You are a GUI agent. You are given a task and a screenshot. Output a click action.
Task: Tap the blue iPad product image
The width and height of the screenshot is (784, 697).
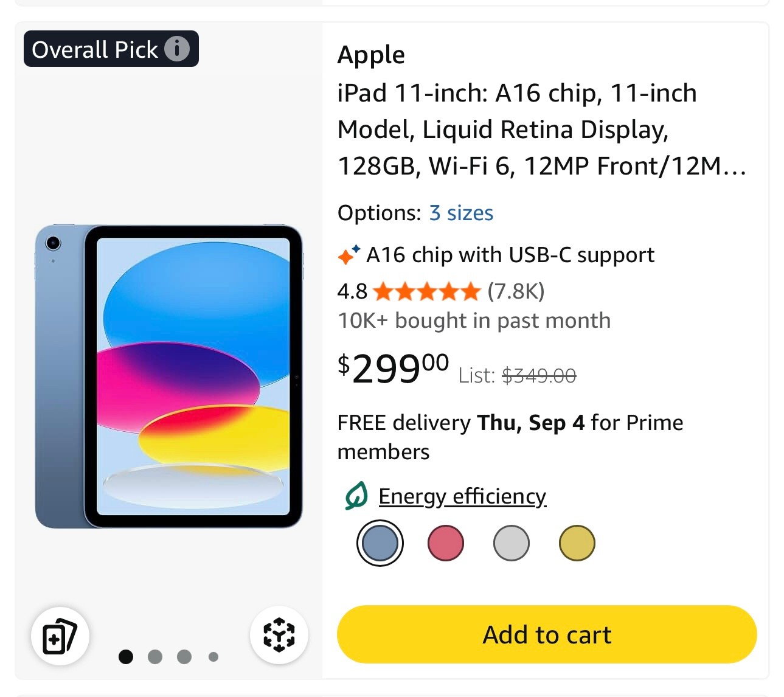(168, 376)
